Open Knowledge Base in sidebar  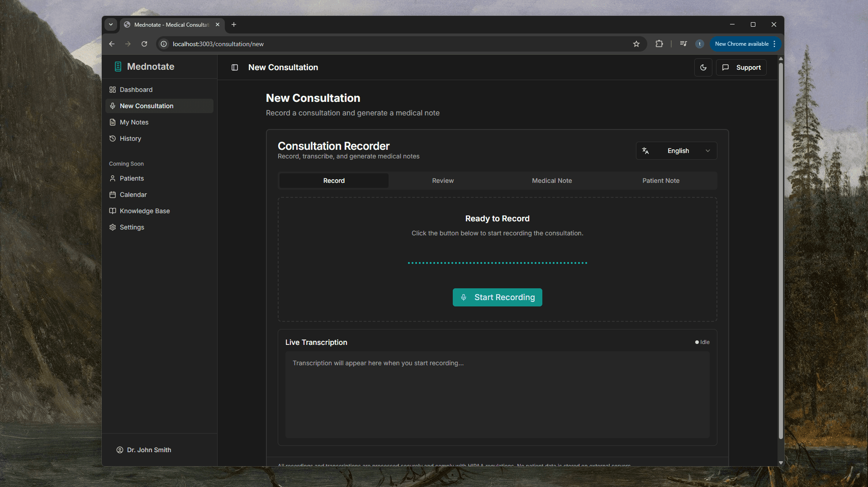tap(144, 211)
